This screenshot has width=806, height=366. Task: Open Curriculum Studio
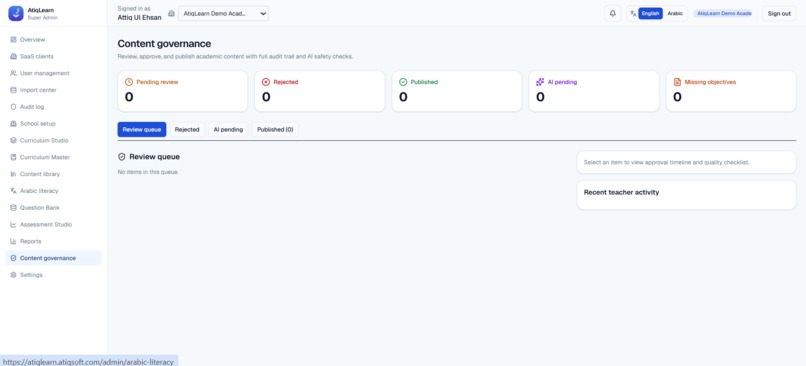[x=53, y=140]
